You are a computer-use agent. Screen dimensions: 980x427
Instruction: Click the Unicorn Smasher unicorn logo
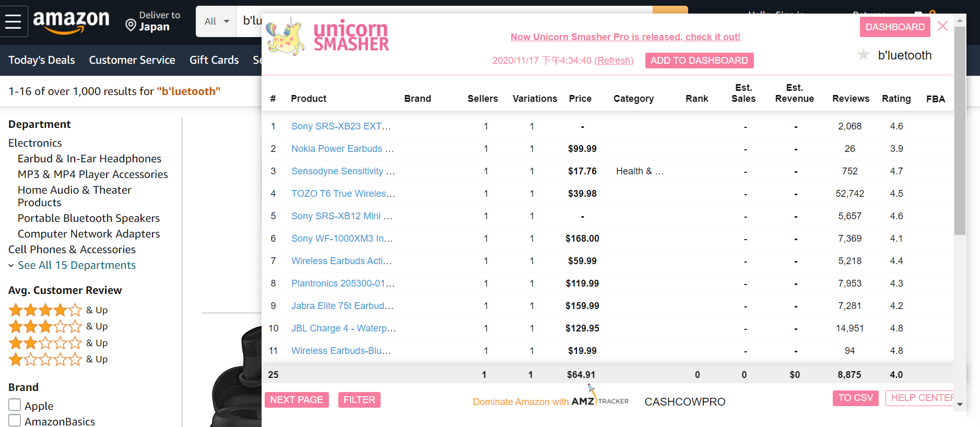pos(285,37)
